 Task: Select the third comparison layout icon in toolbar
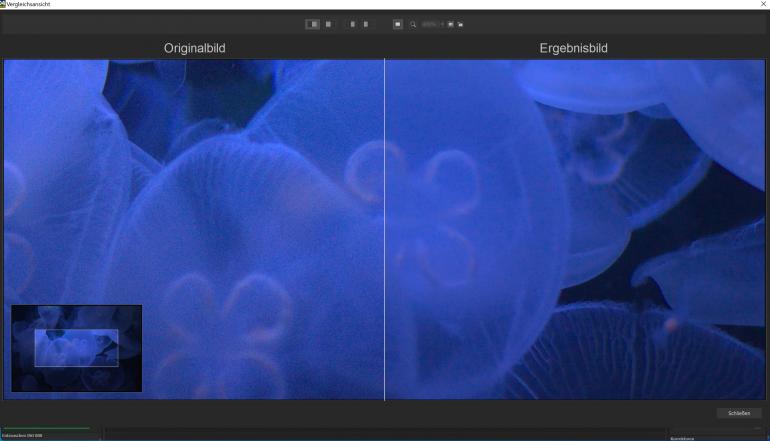point(353,24)
